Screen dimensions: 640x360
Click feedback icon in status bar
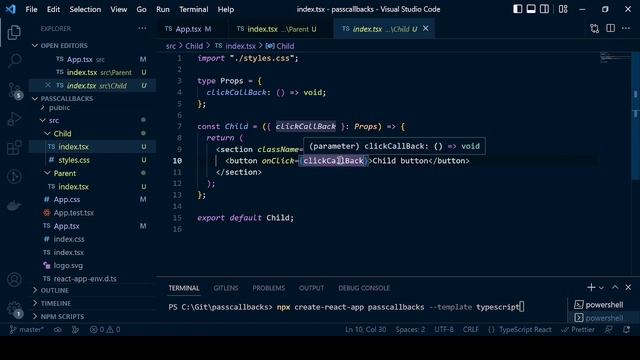click(609, 329)
